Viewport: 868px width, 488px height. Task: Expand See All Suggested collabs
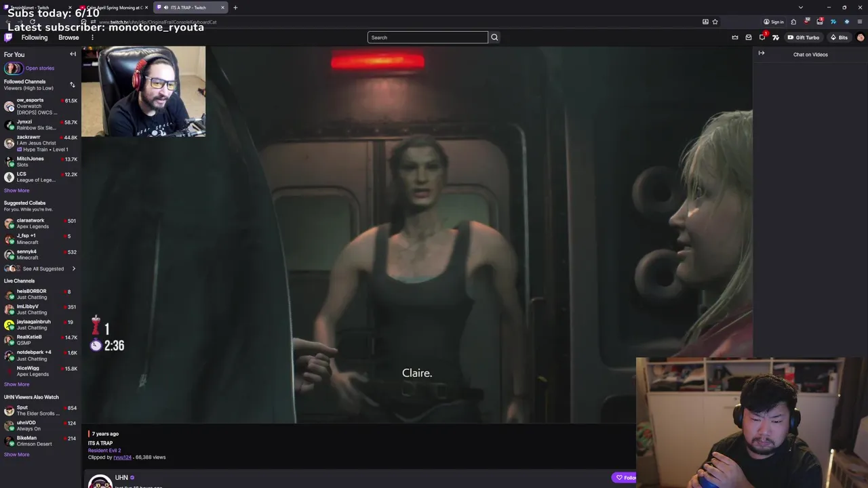point(41,268)
